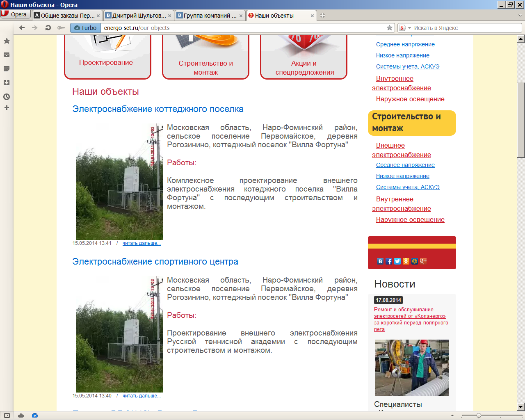Click the news photo of the worker in a red helmet
This screenshot has height=420, width=525.
[x=412, y=367]
